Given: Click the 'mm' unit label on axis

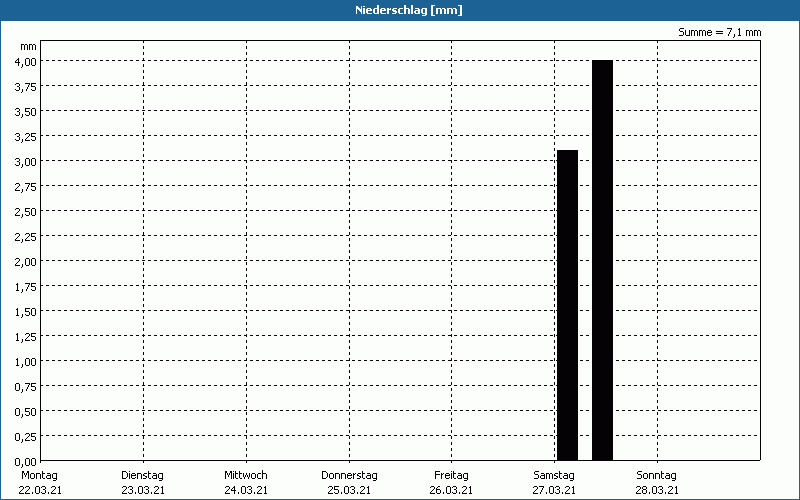Looking at the screenshot, I should pos(29,47).
